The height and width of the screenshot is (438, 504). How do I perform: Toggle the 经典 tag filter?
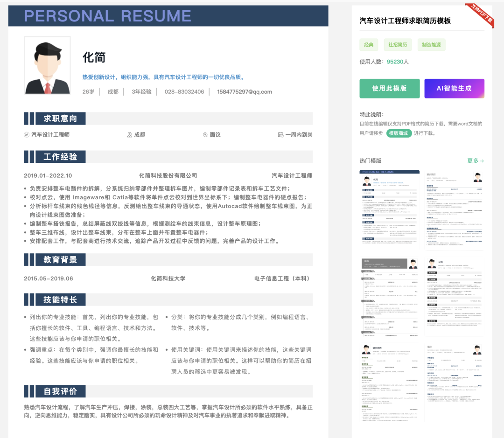click(368, 44)
